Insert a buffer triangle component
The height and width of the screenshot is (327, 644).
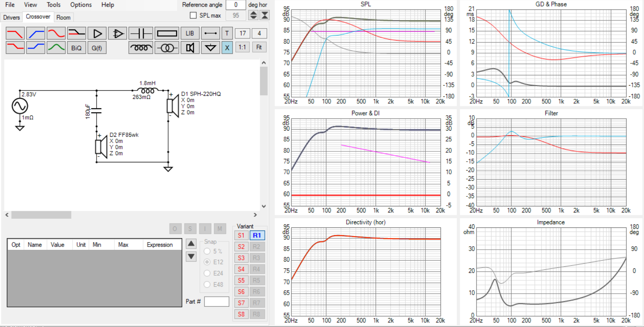click(x=97, y=33)
